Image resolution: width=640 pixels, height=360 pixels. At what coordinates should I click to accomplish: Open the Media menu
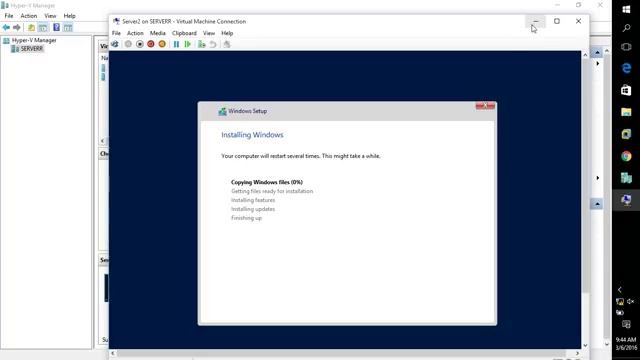tap(158, 33)
